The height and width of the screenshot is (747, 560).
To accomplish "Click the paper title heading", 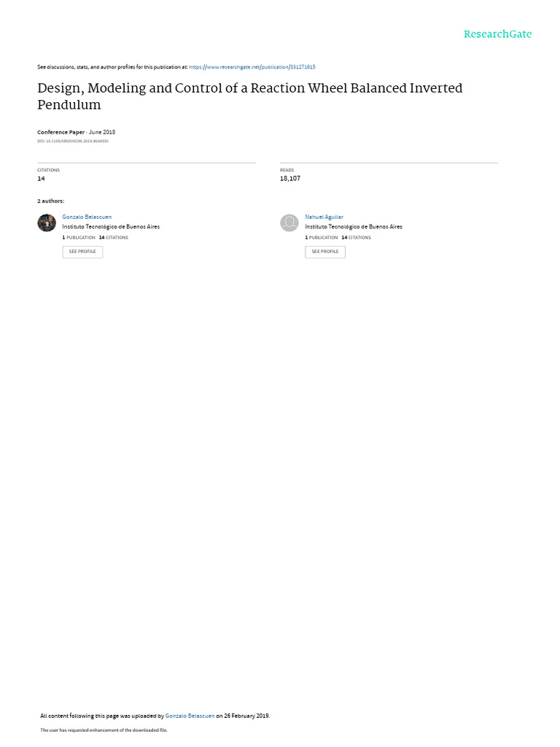I will [250, 96].
